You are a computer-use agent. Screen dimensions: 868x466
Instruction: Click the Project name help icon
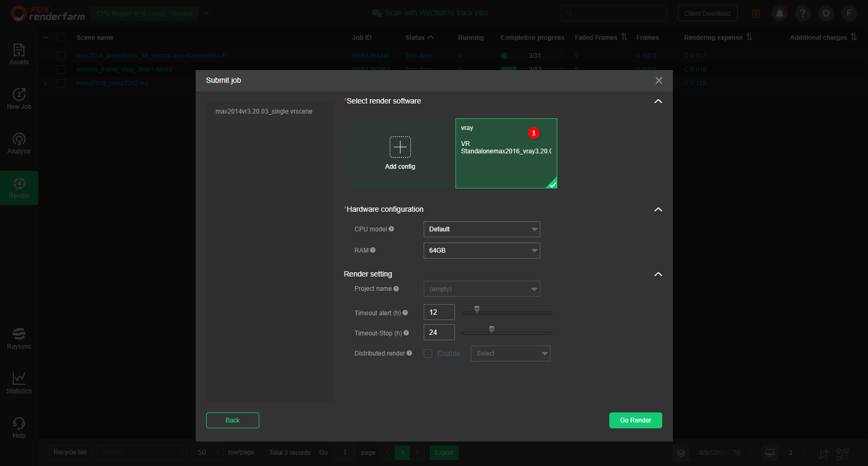396,289
